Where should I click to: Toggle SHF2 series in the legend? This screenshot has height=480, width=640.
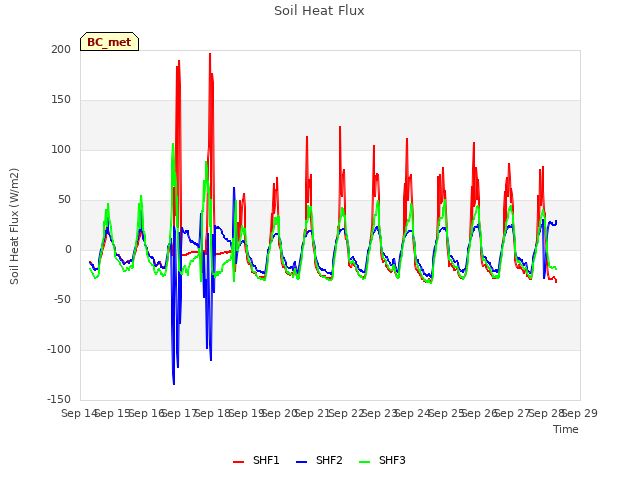(319, 460)
